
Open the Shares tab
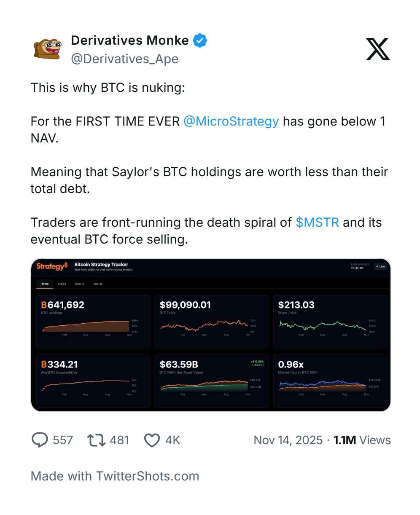[98, 284]
